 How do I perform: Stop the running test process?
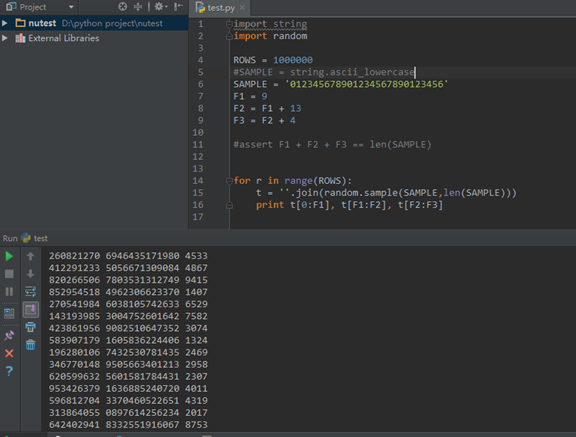point(9,274)
